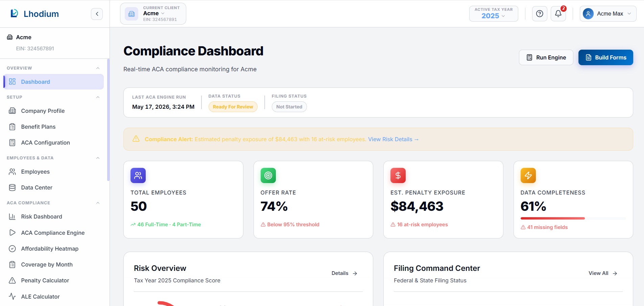Image resolution: width=644 pixels, height=306 pixels.
Task: Open the Current Client Acme dropdown
Action: coord(153,14)
